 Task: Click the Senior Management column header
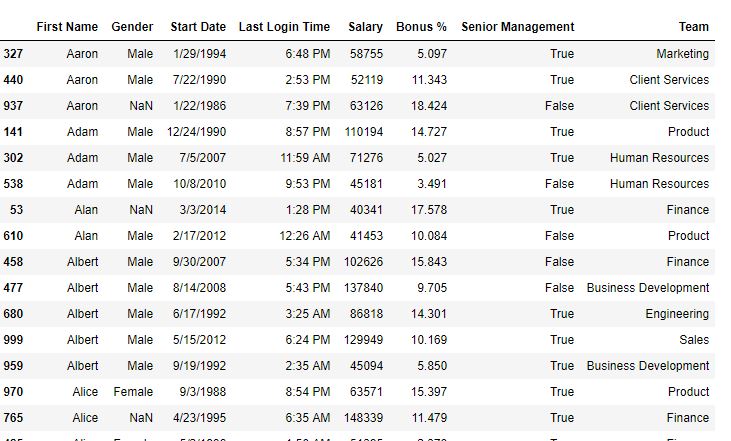tap(518, 27)
